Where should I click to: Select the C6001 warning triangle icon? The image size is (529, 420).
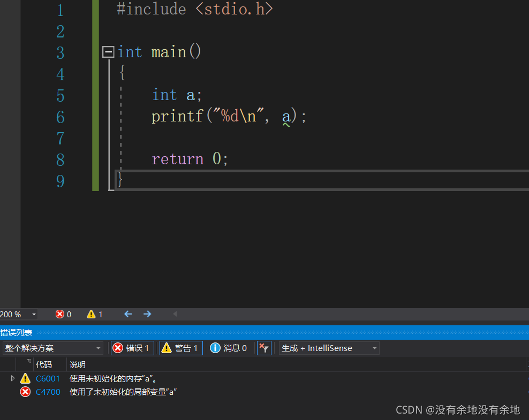[x=25, y=378]
